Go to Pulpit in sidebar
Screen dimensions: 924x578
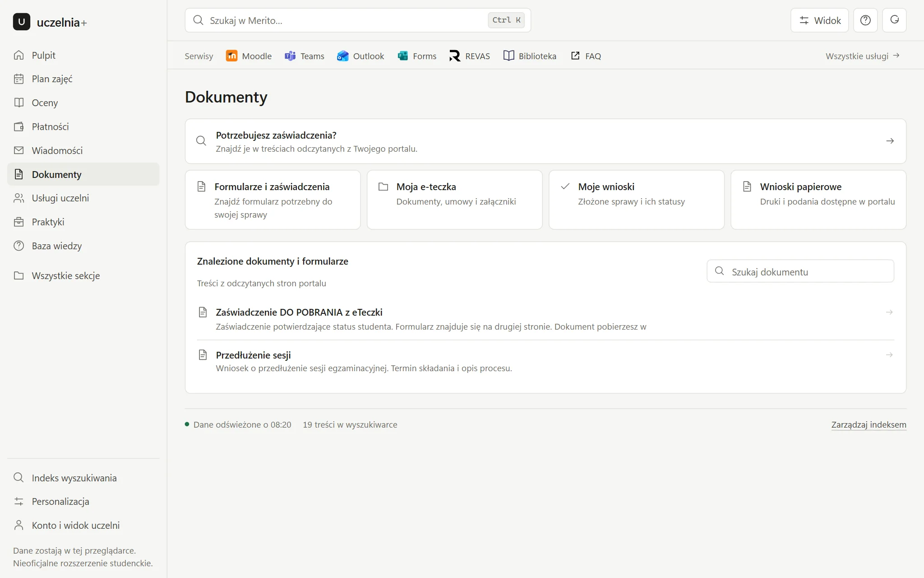pyautogui.click(x=83, y=55)
